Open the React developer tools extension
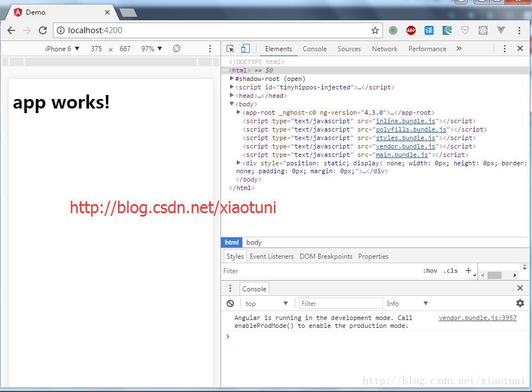This screenshot has height=392, width=532. coord(483,30)
